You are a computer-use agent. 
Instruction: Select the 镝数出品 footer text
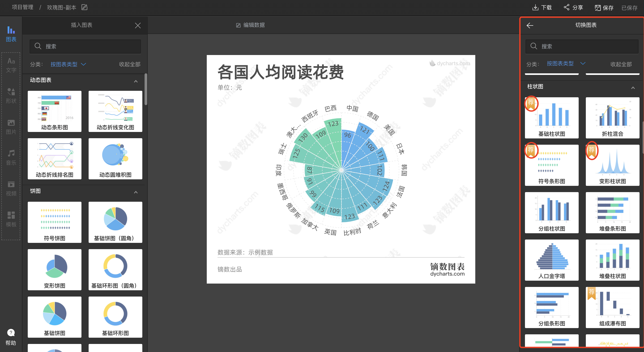tap(230, 269)
